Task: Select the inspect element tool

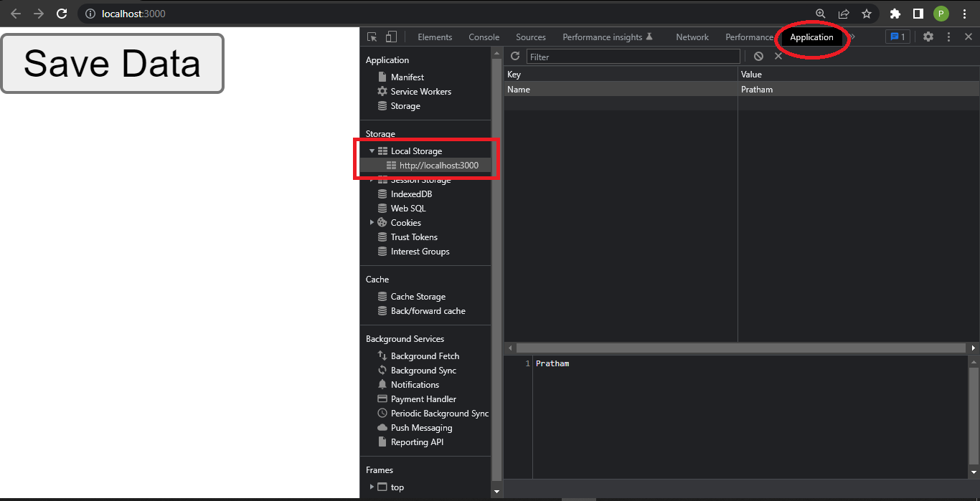Action: coord(370,36)
